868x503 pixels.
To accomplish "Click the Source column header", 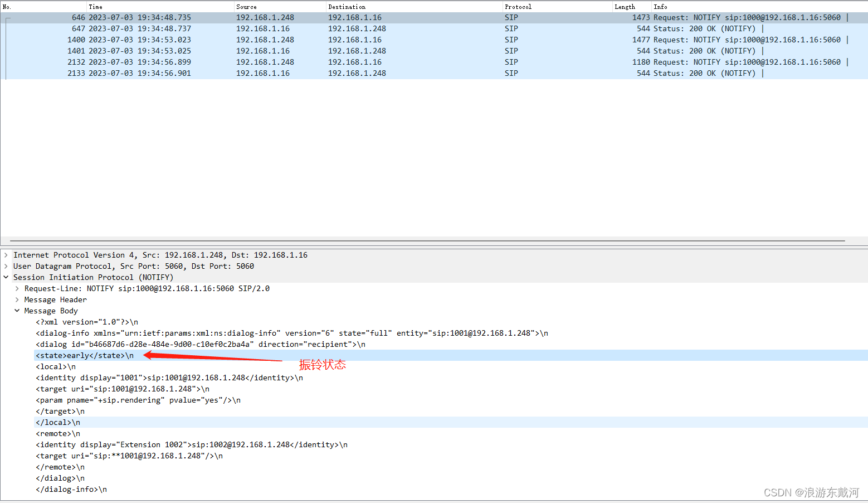I will click(280, 7).
